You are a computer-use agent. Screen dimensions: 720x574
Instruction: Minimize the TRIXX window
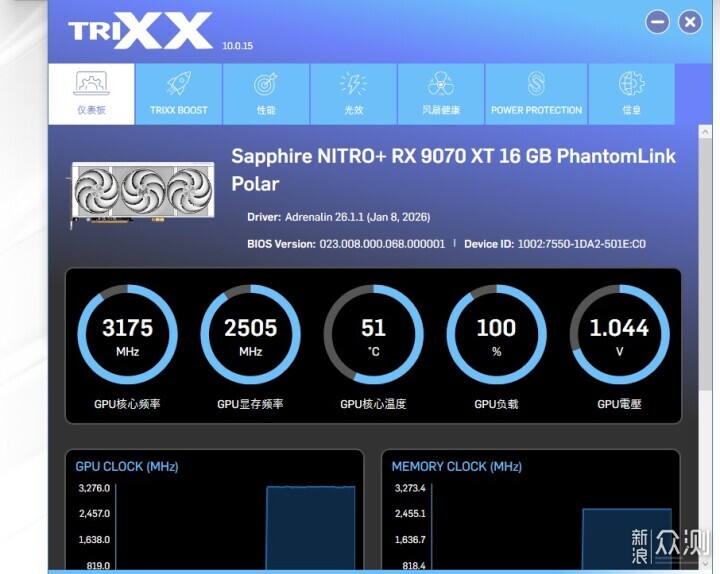pyautogui.click(x=657, y=22)
